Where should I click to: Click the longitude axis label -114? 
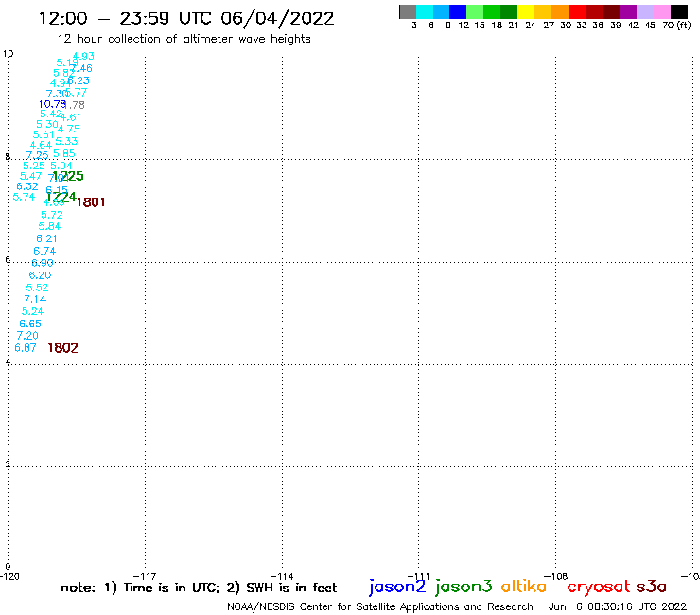(x=282, y=576)
